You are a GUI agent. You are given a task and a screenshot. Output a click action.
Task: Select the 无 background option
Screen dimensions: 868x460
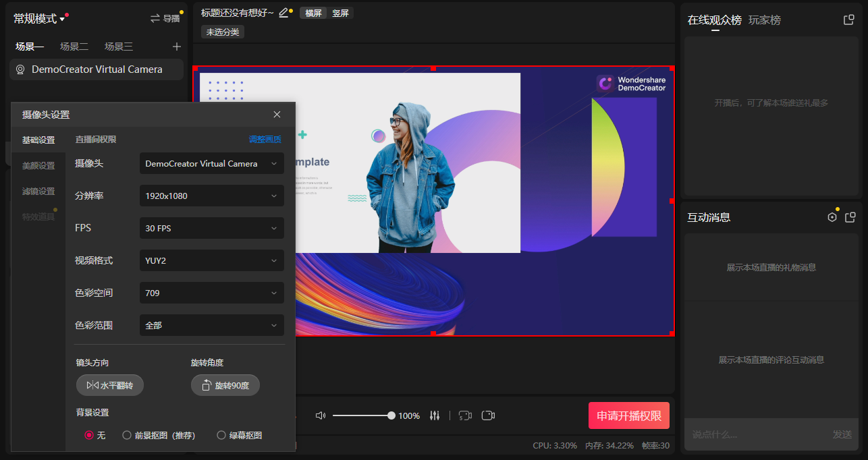point(88,435)
